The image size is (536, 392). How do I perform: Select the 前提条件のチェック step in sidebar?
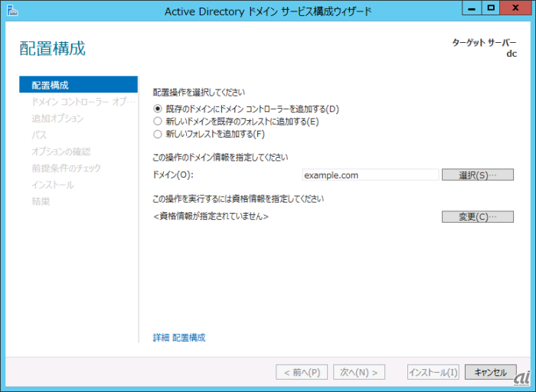(67, 168)
